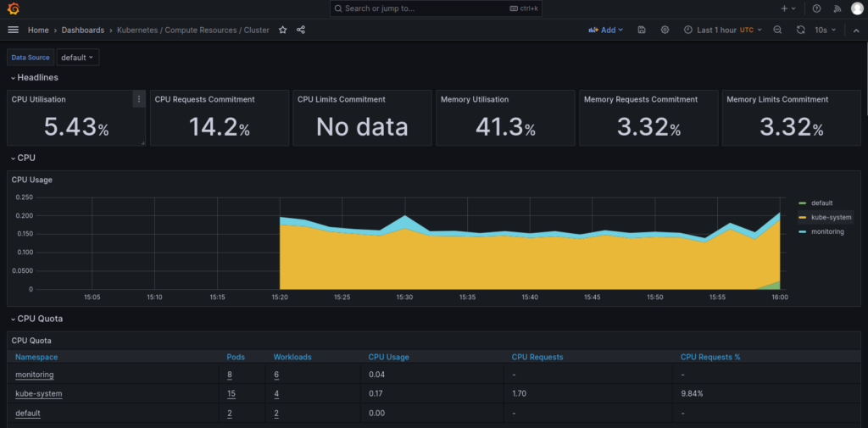Save the dashboard using disk icon
The image size is (868, 428).
tap(642, 30)
